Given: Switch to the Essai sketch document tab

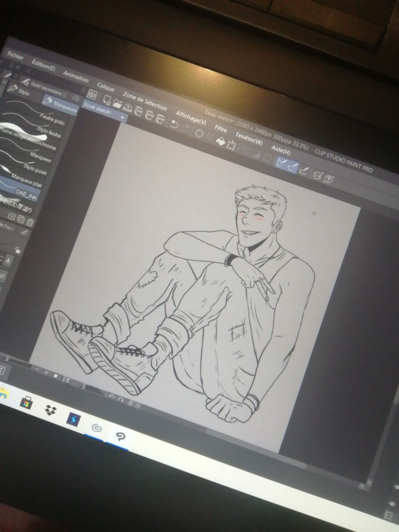Looking at the screenshot, I should pyautogui.click(x=104, y=111).
